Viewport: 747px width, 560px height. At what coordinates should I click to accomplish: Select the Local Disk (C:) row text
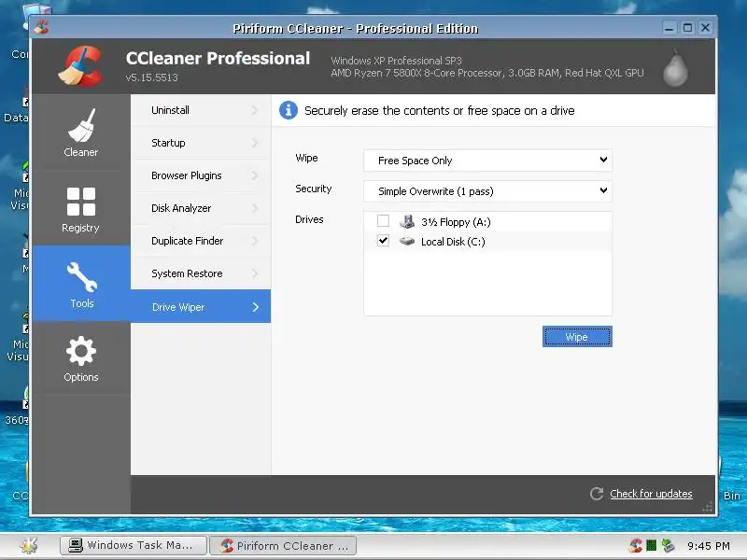(453, 242)
